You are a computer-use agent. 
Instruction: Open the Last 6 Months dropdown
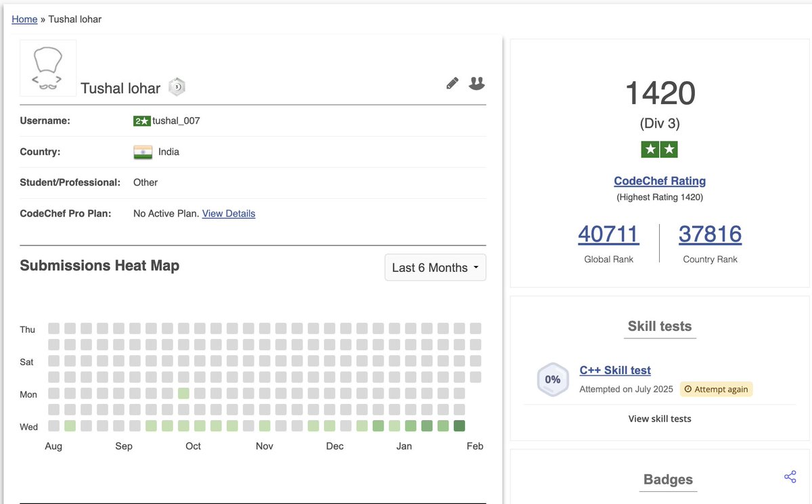(435, 267)
